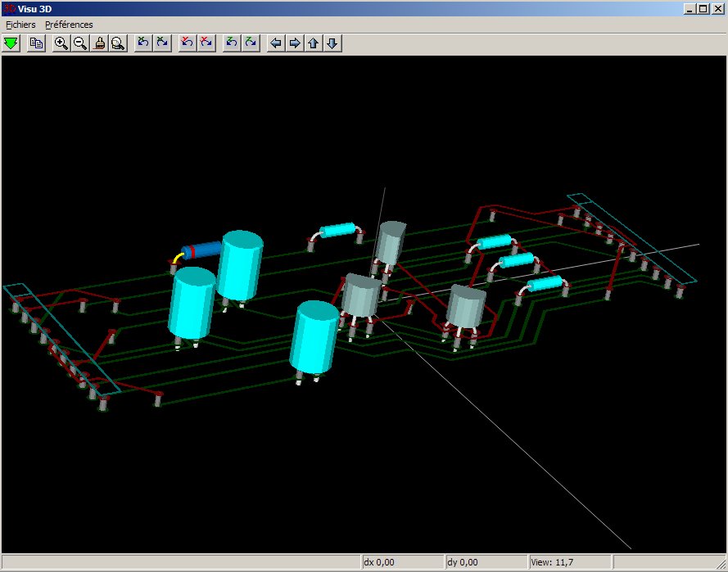Click the window resize grip in the status bar corner
The height and width of the screenshot is (572, 728).
point(721,564)
